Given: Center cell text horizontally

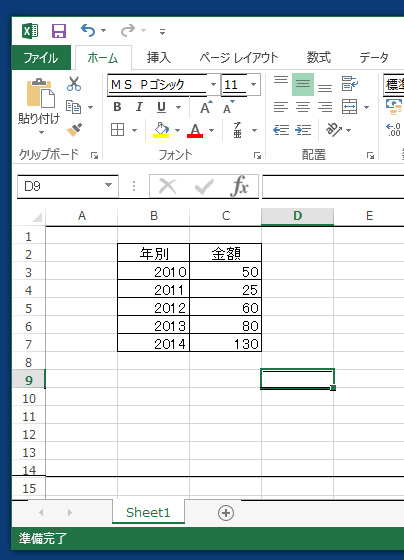Looking at the screenshot, I should [x=303, y=107].
